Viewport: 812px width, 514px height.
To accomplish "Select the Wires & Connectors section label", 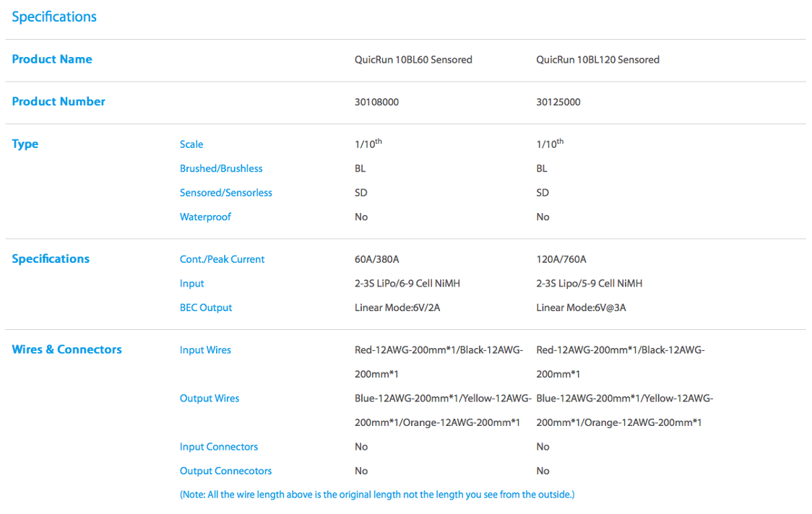I will pyautogui.click(x=66, y=350).
